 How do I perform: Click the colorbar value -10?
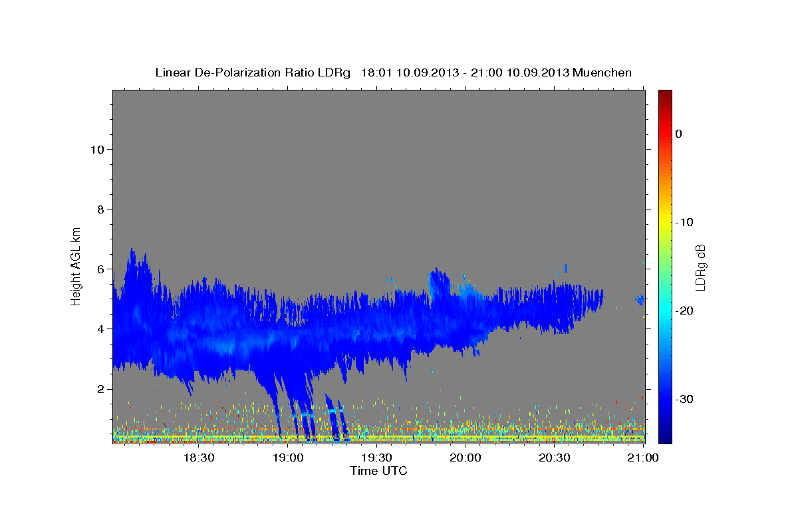click(684, 222)
